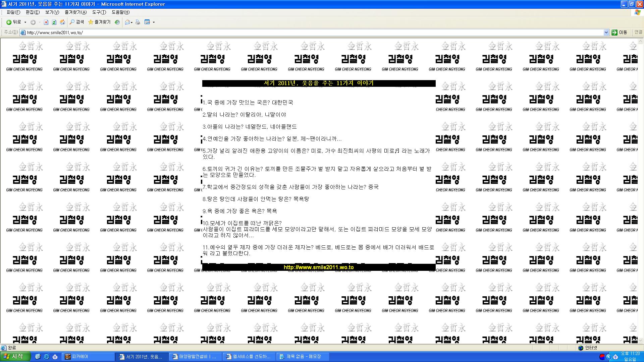Click the Stop page loading icon

tap(46, 22)
